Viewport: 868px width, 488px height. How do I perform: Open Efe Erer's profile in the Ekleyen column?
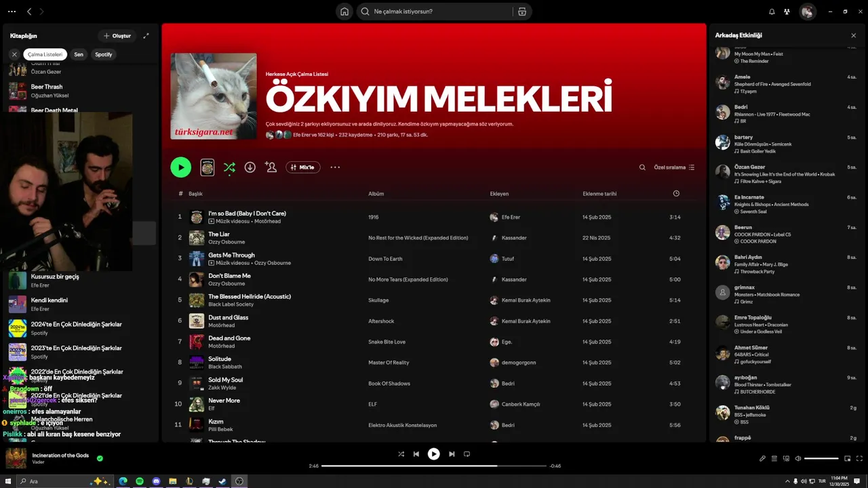511,217
